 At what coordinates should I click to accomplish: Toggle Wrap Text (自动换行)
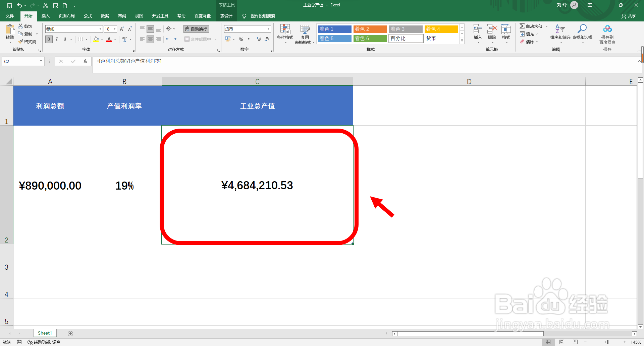click(x=197, y=29)
